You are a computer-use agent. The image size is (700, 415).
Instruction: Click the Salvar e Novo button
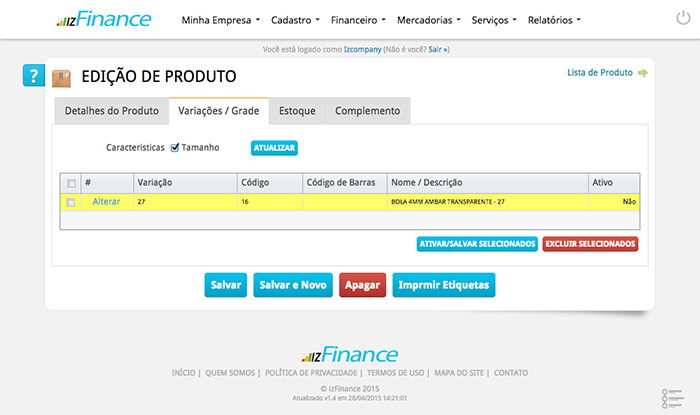[x=293, y=285]
